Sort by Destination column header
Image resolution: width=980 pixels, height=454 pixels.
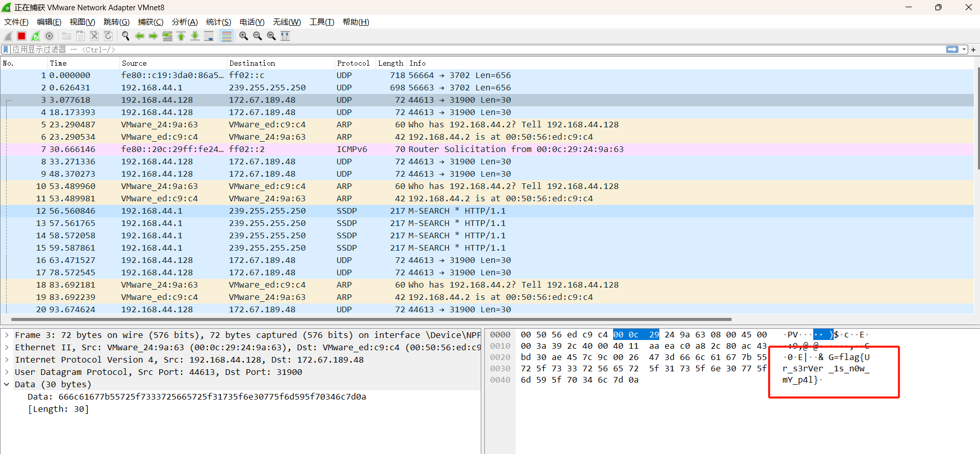(280, 63)
